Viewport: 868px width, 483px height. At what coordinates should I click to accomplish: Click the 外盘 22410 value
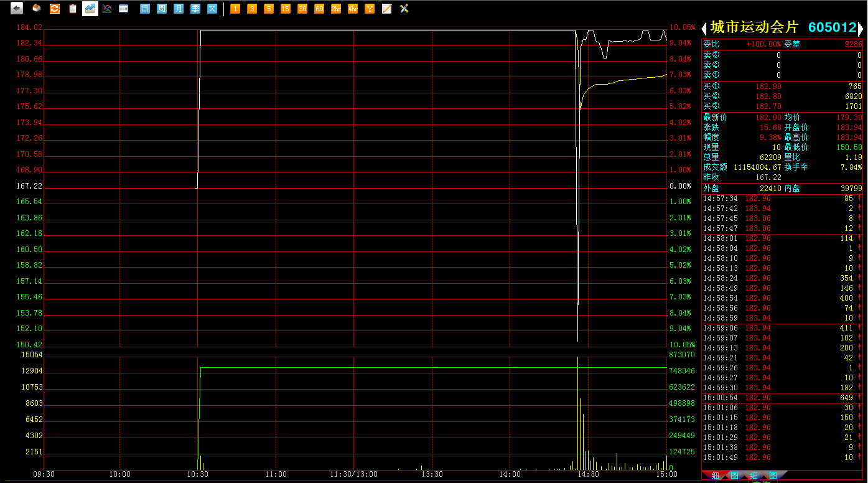(x=771, y=188)
